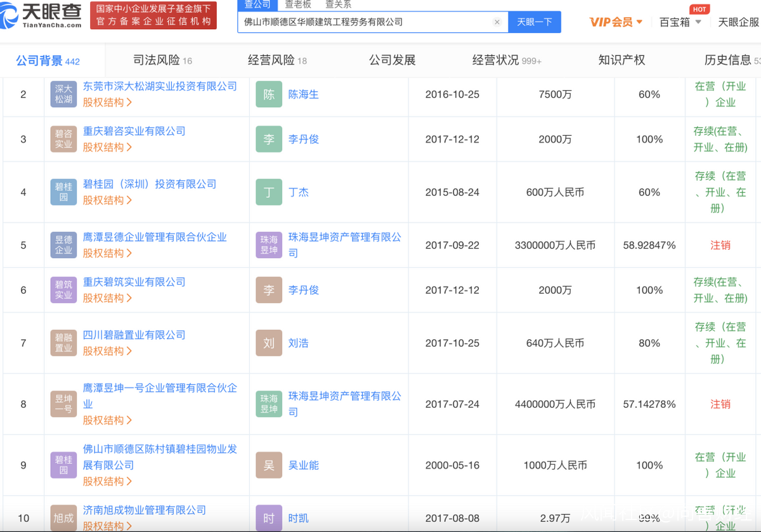Click the 刘 avatar icon for 刘浩
The height and width of the screenshot is (532, 761).
point(269,343)
